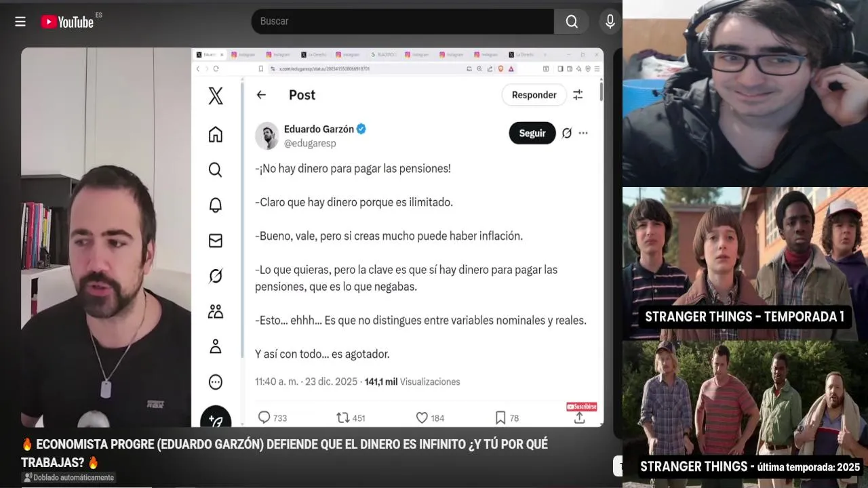868x488 pixels.
Task: Click Stranger Things Temporada 1 image
Action: point(745,263)
